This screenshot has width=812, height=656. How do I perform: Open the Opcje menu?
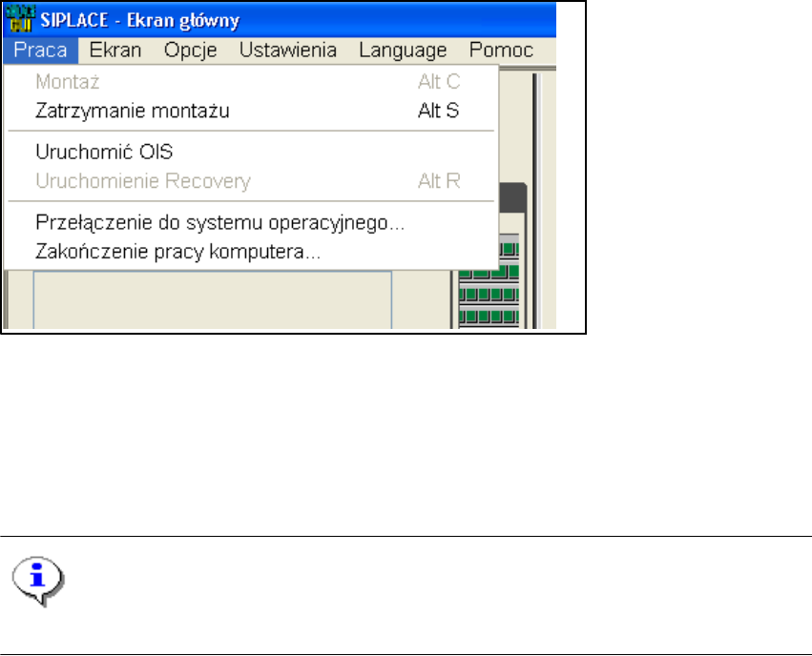pyautogui.click(x=191, y=51)
